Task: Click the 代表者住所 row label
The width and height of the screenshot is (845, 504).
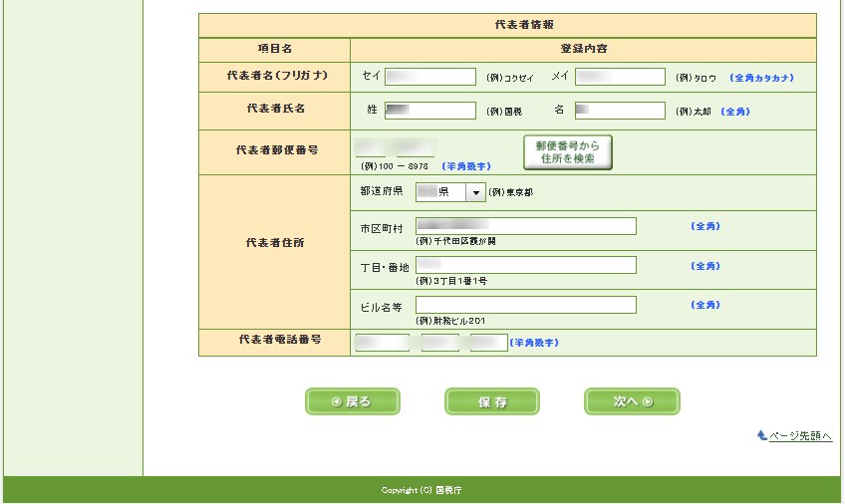Action: tap(275, 243)
